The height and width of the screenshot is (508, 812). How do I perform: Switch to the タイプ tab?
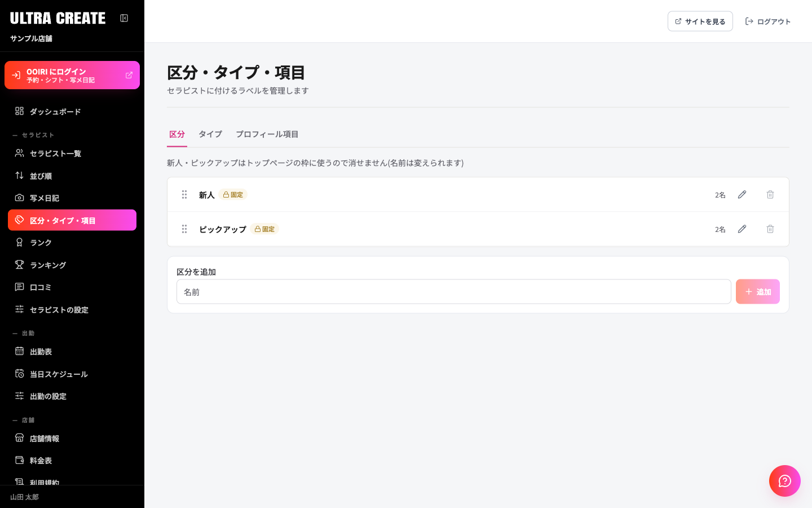210,134
